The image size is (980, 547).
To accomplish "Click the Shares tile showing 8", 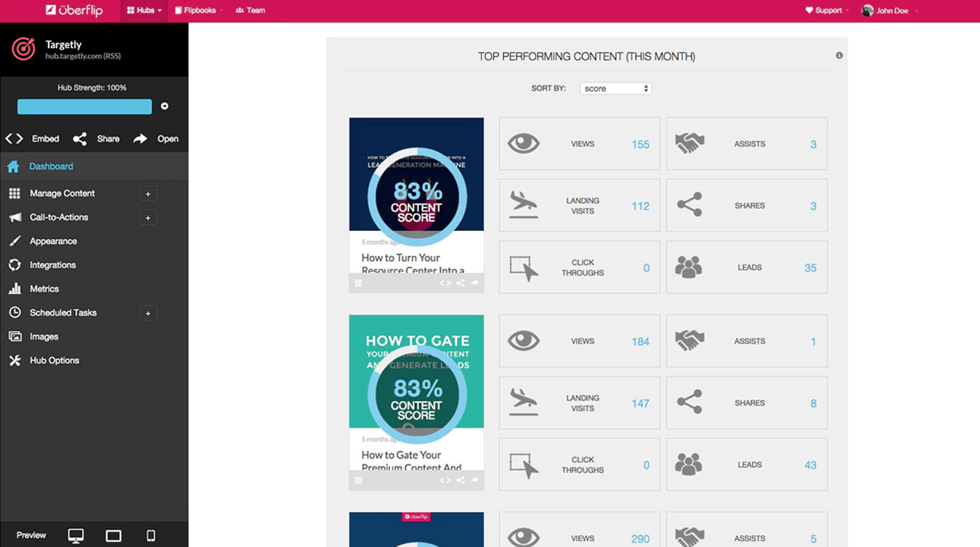I will [x=747, y=402].
